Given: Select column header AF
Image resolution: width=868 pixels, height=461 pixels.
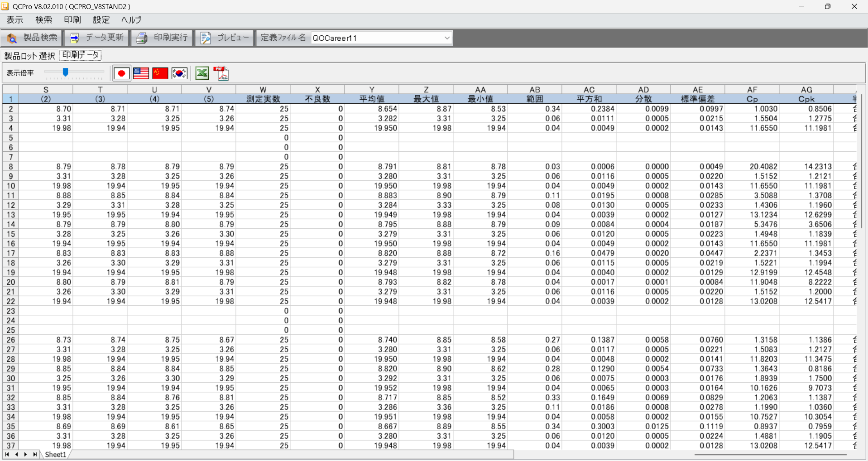Looking at the screenshot, I should pos(752,90).
